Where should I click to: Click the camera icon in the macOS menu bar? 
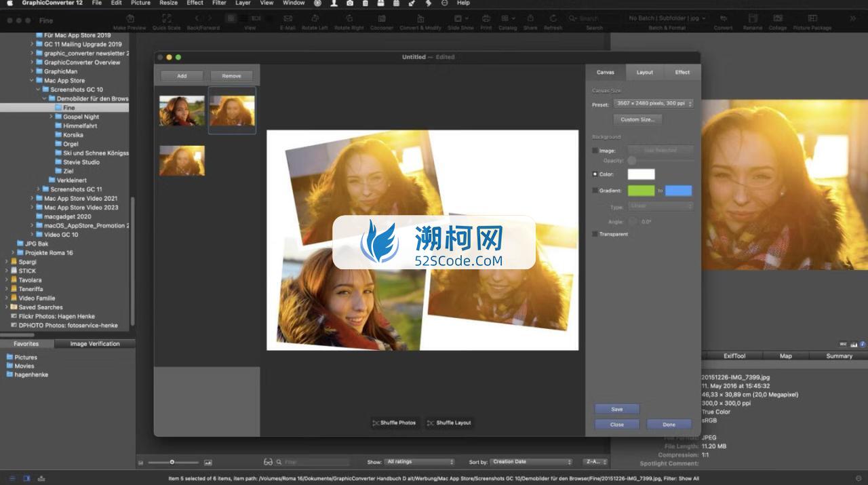[x=350, y=3]
